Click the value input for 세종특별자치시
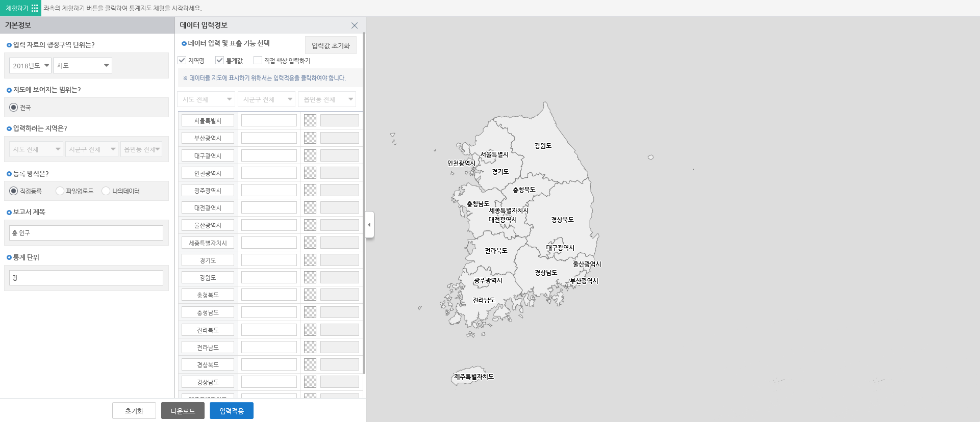 (269, 243)
